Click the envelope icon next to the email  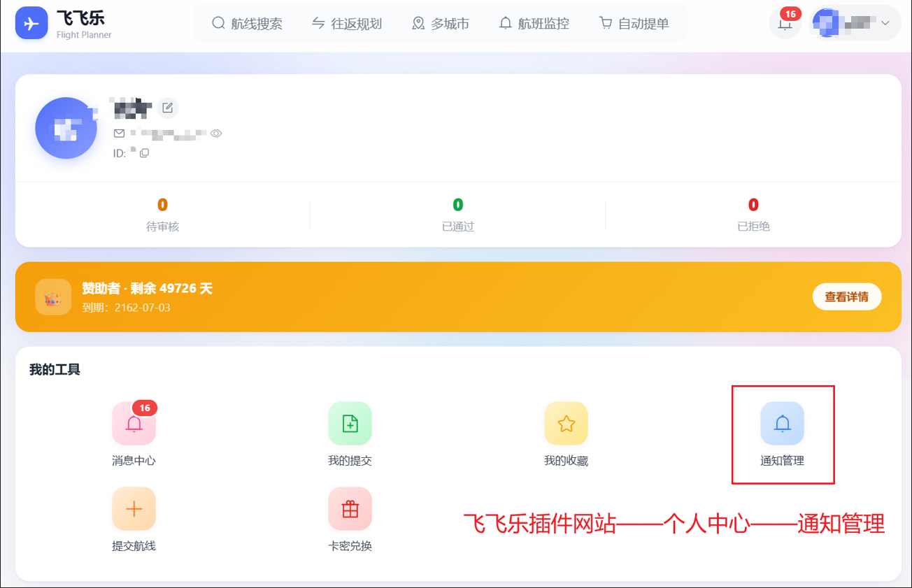click(119, 134)
